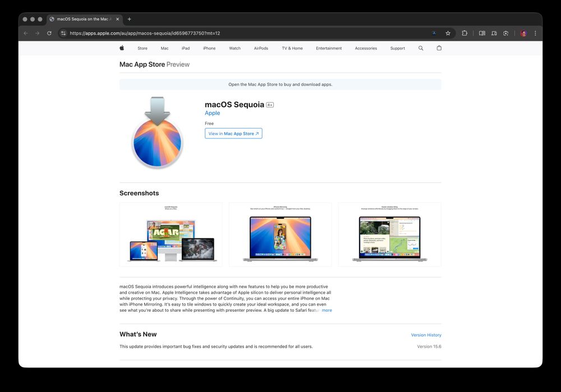Select the macOS Sequoia browser tab
The width and height of the screenshot is (561, 392).
click(85, 19)
